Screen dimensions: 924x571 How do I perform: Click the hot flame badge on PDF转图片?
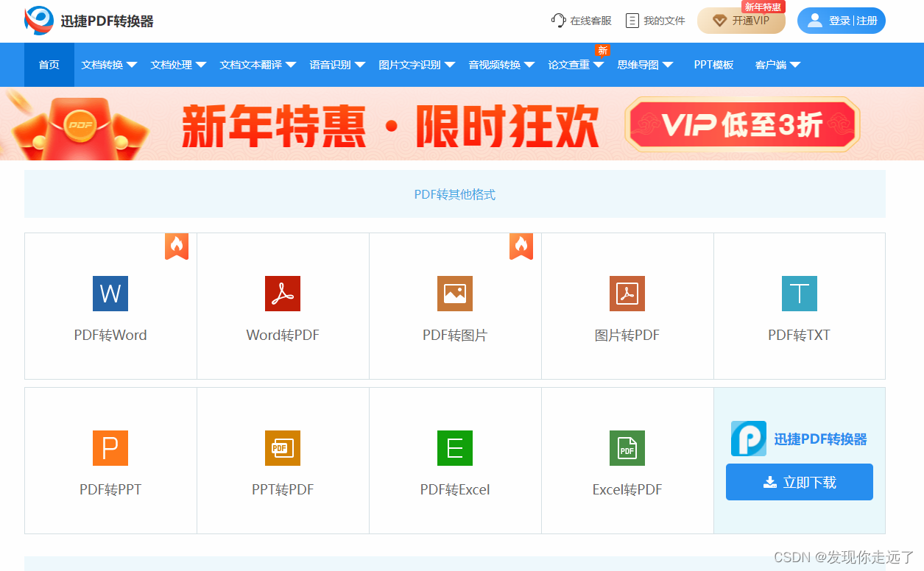[x=521, y=247]
